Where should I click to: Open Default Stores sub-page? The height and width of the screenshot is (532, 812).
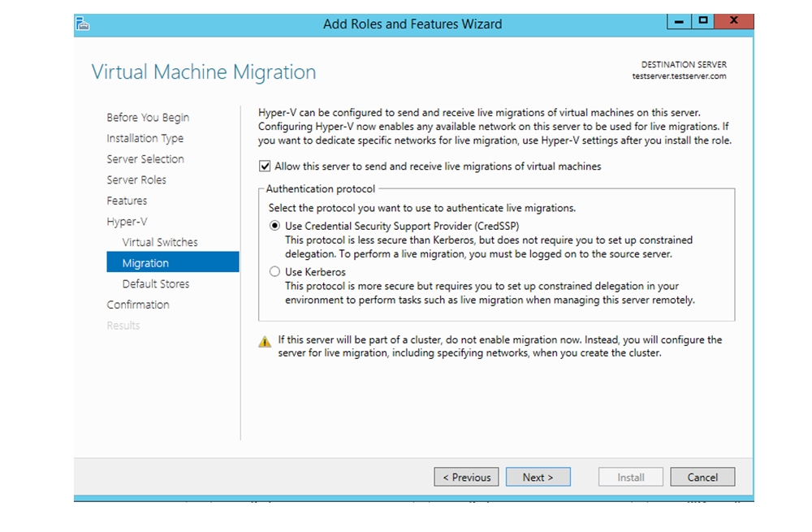pyautogui.click(x=155, y=284)
